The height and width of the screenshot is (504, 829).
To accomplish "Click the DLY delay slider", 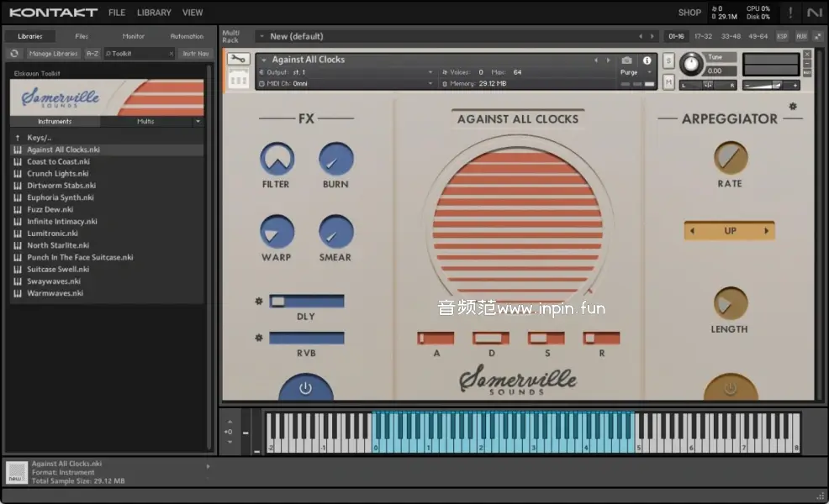I will coord(307,301).
